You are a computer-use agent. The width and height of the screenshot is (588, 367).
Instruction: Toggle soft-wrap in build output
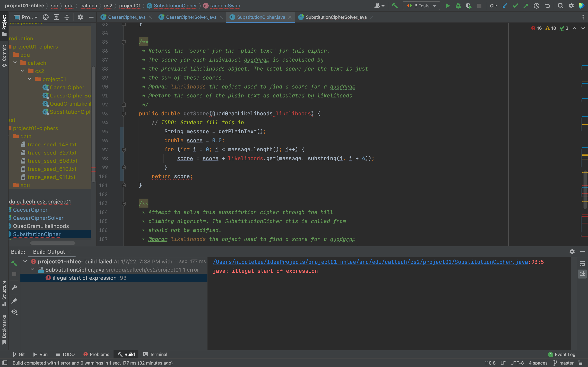[x=582, y=264]
